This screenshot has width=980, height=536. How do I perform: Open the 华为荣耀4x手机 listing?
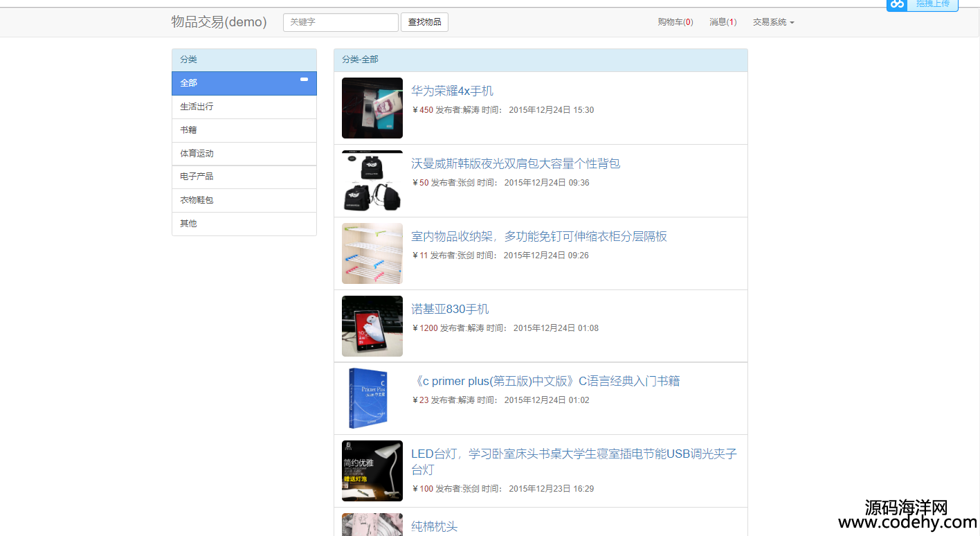point(452,91)
